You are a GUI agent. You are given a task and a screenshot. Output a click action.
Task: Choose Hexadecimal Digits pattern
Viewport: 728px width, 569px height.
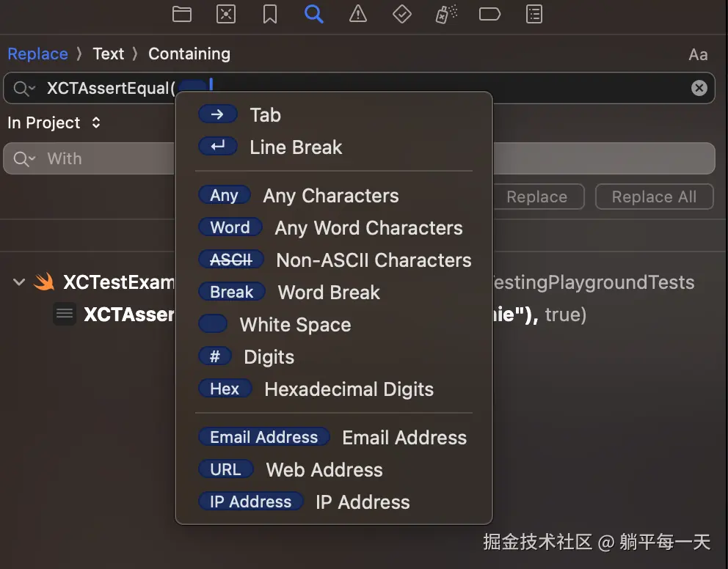(333, 389)
